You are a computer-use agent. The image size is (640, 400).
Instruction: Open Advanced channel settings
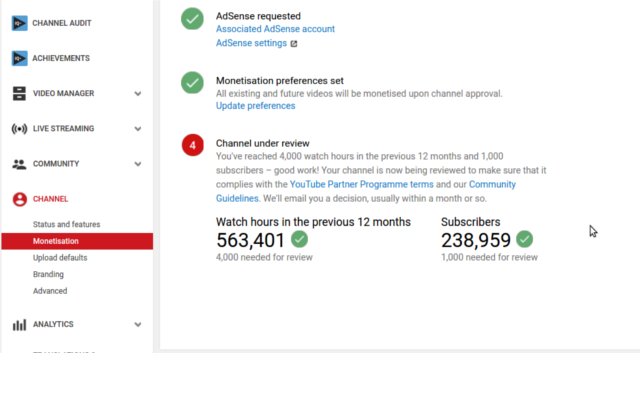[50, 291]
